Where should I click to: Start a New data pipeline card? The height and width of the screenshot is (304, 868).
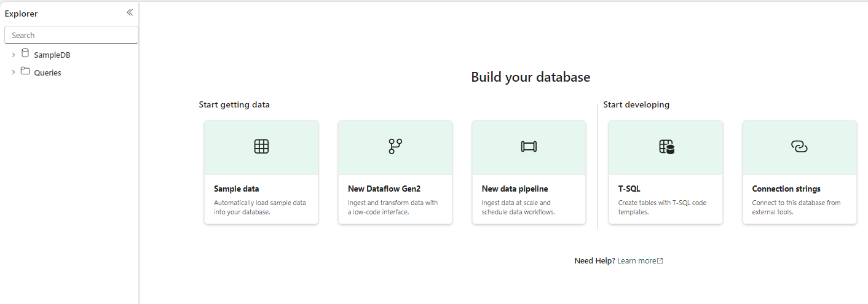click(x=515, y=189)
